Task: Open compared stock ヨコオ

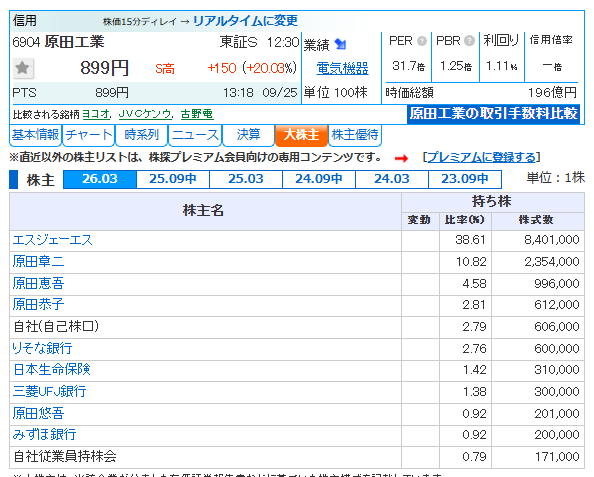Action: click(x=95, y=114)
